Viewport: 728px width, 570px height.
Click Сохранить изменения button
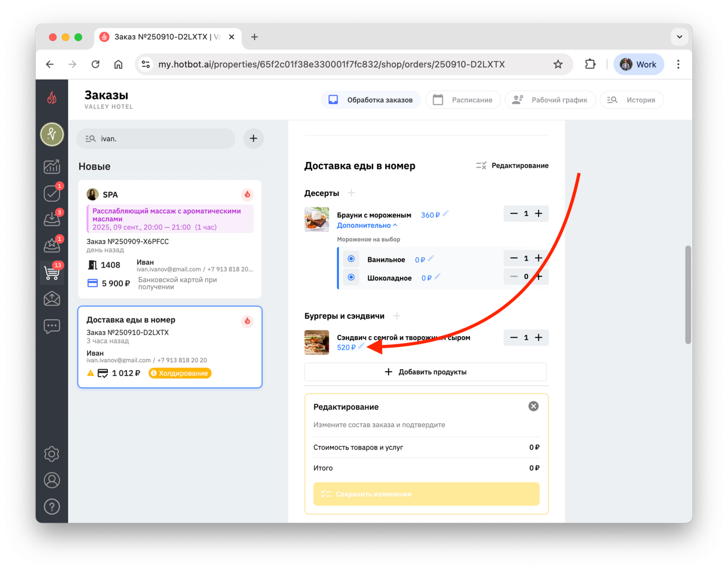[x=426, y=494]
